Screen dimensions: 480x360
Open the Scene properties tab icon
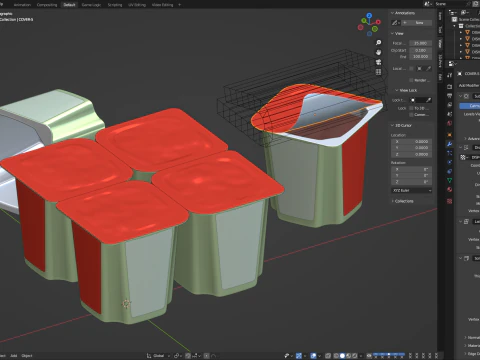[450, 114]
